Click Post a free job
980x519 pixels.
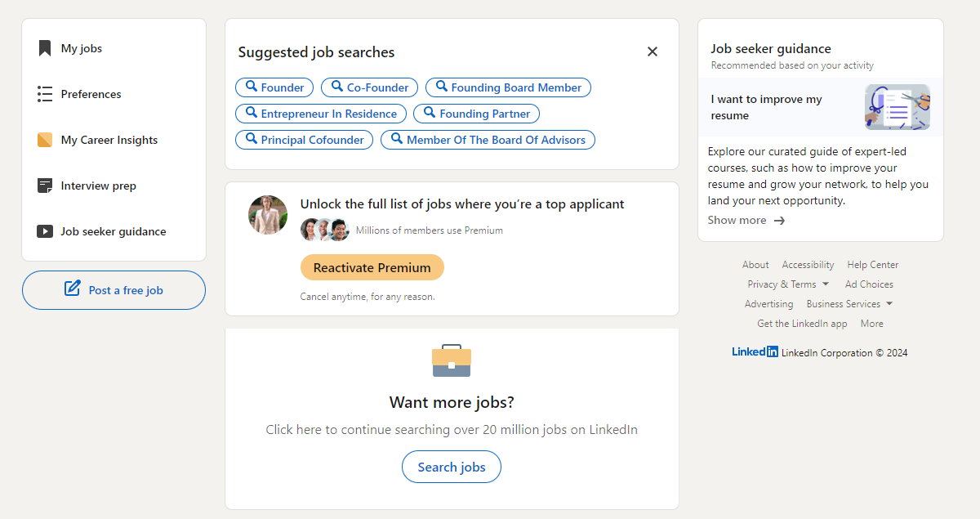[114, 289]
